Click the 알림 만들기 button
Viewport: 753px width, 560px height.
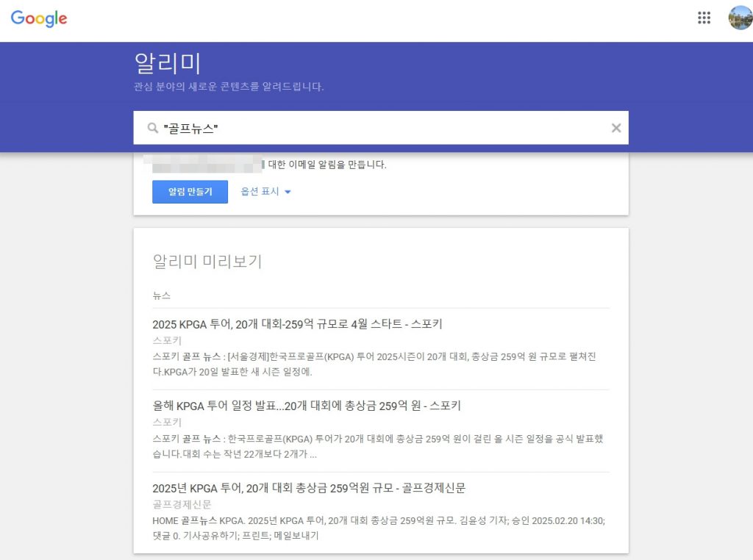[190, 192]
